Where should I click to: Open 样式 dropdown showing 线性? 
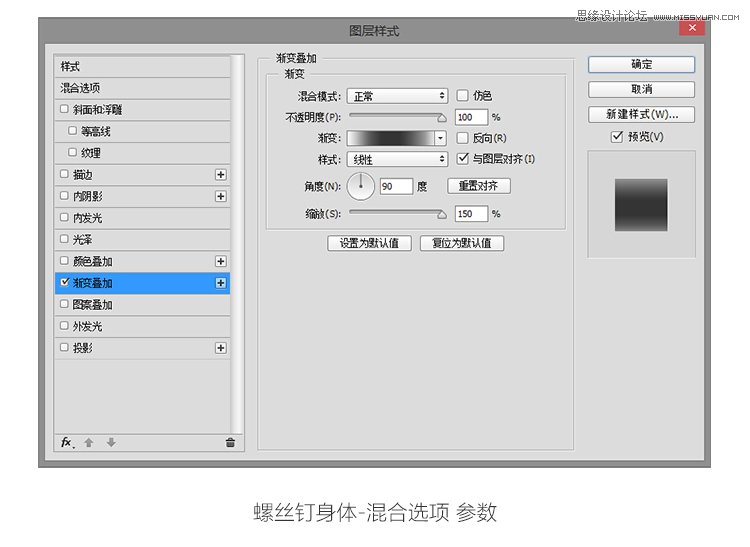coord(397,159)
